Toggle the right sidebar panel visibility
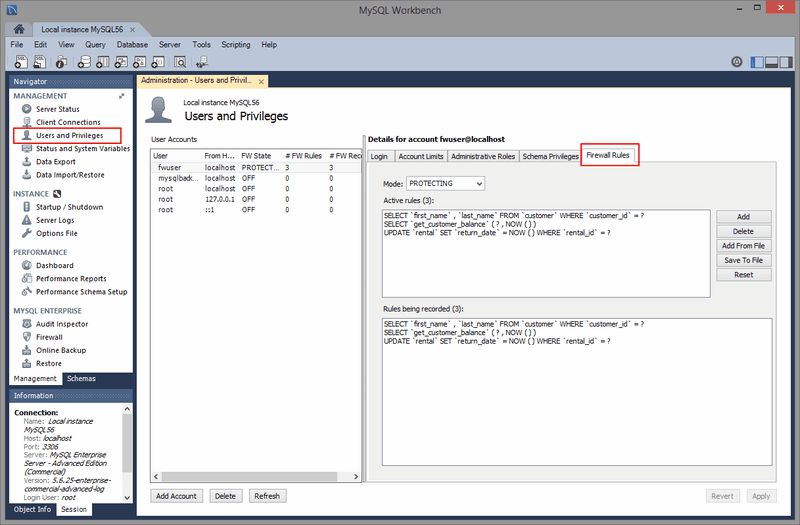800x525 pixels. tap(786, 62)
